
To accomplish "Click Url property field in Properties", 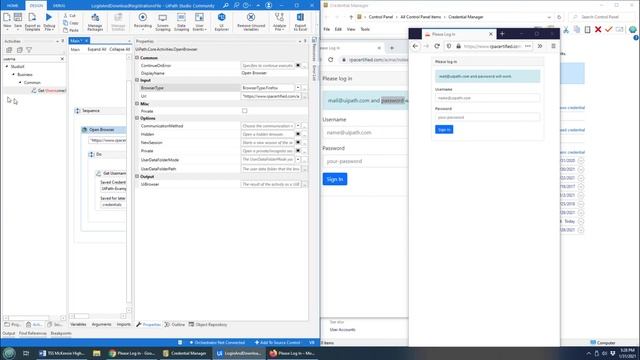I will (271, 96).
